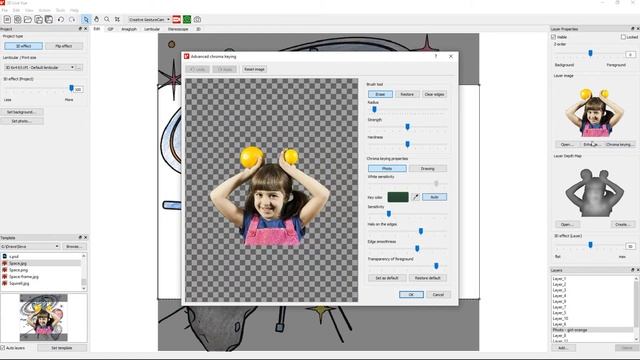The height and width of the screenshot is (360, 640).
Task: Click the Save (floppy disk) toolbar icon
Action: click(x=49, y=19)
